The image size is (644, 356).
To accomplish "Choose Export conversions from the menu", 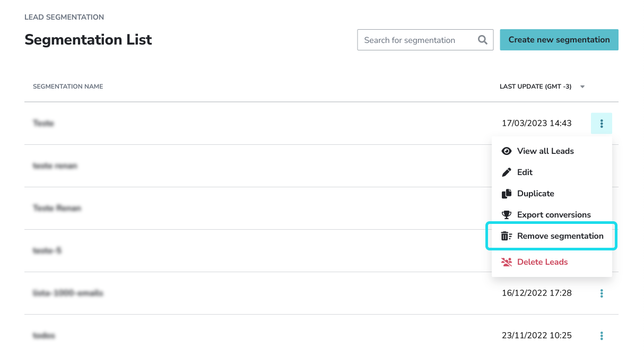I will 554,214.
